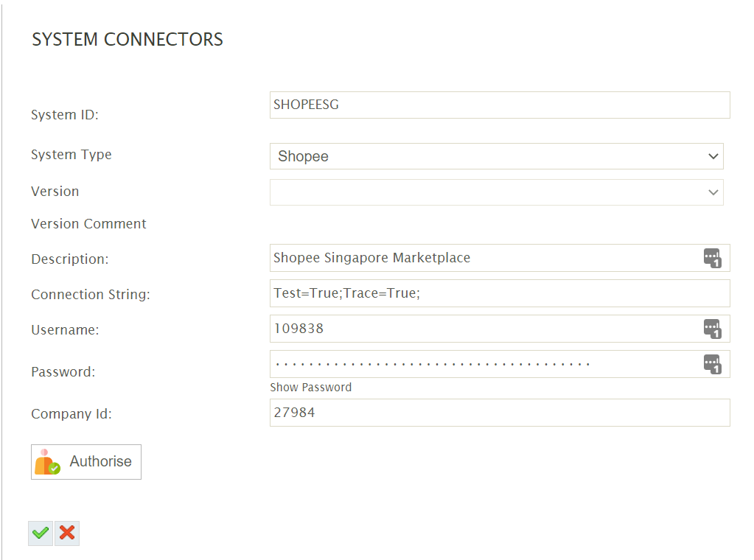Viewport: 754px width, 560px height.
Task: Click the icon inside the Username field
Action: [712, 329]
